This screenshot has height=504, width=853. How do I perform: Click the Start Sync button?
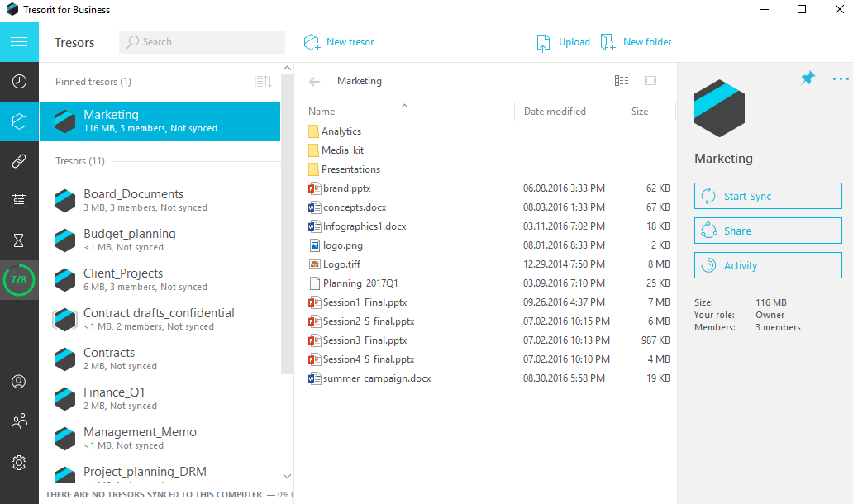pos(768,196)
